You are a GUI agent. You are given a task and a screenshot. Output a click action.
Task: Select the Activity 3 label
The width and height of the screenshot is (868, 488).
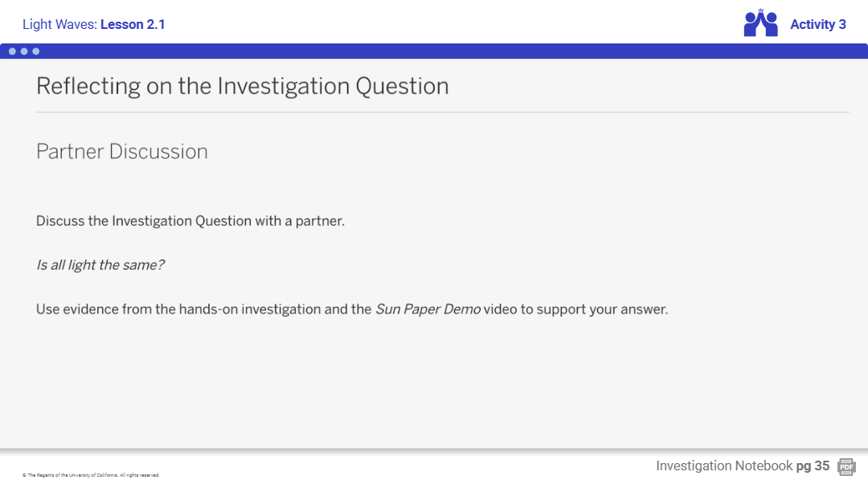[x=817, y=24]
